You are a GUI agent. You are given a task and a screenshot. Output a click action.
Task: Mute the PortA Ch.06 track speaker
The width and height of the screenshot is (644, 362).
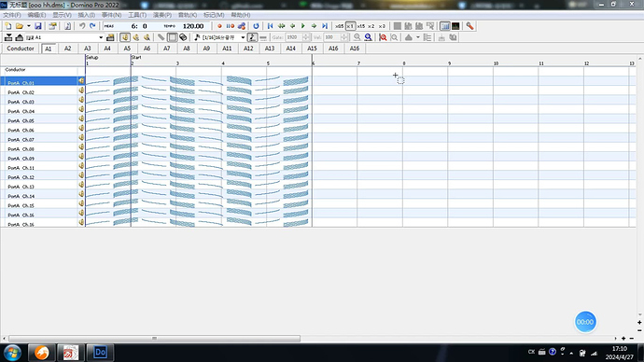[81, 128]
